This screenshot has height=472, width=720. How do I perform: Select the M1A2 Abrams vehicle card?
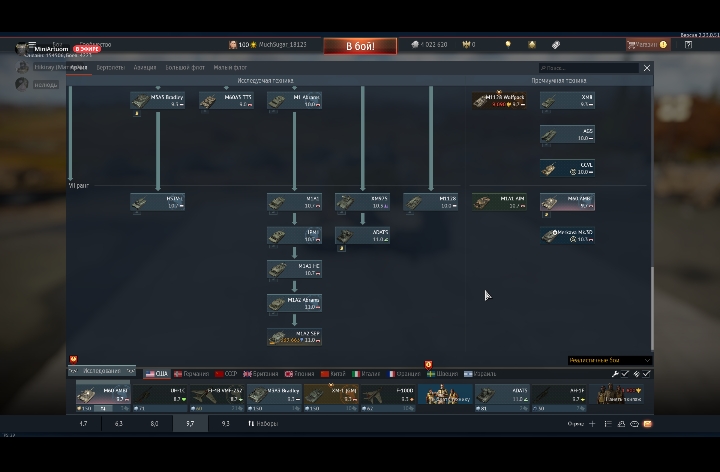coord(294,303)
